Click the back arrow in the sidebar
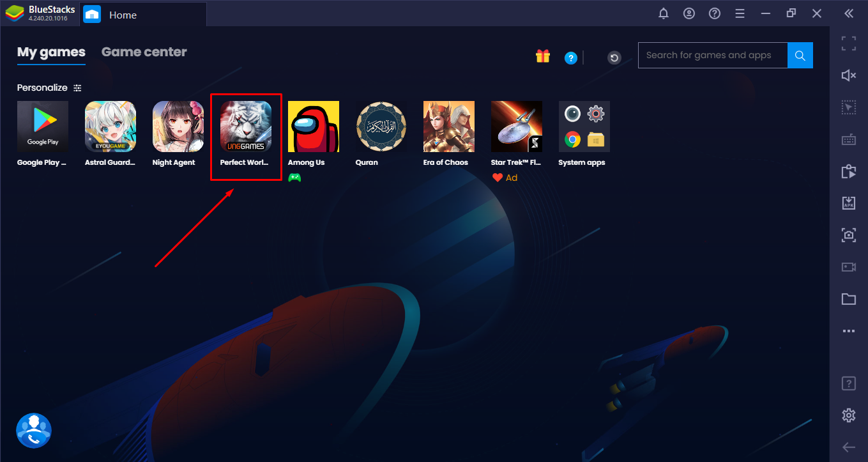The height and width of the screenshot is (462, 868). (x=848, y=447)
